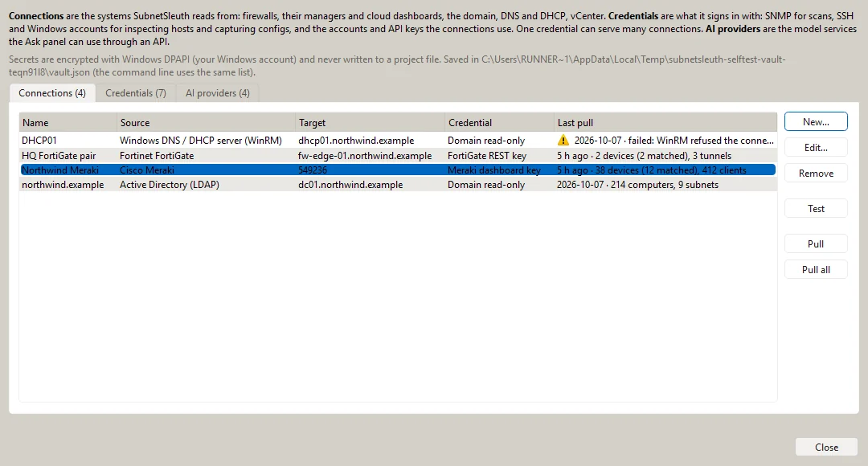Click the FortiGate REST key credential cell
This screenshot has height=466, width=868.
pos(486,156)
